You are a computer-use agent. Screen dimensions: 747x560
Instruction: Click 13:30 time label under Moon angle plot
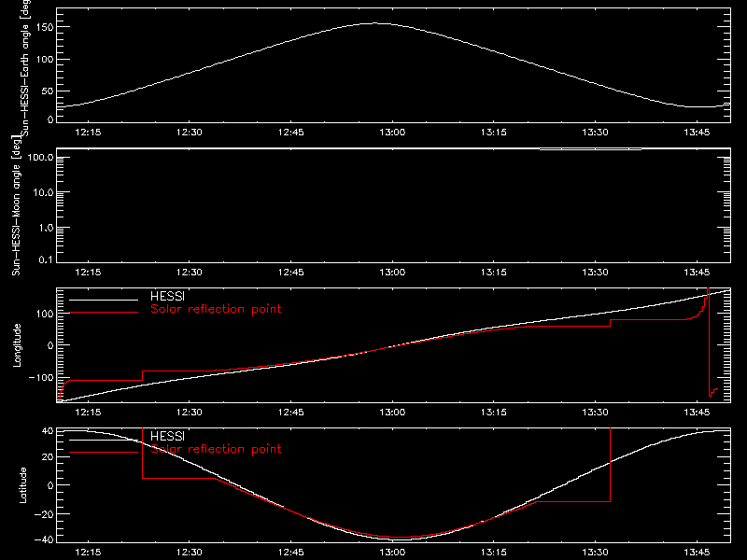(596, 272)
